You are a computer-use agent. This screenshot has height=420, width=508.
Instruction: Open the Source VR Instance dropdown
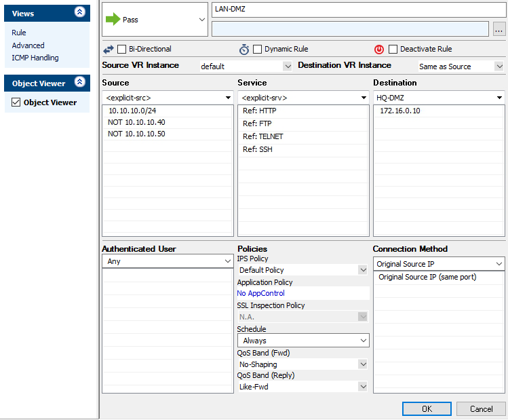coord(246,66)
